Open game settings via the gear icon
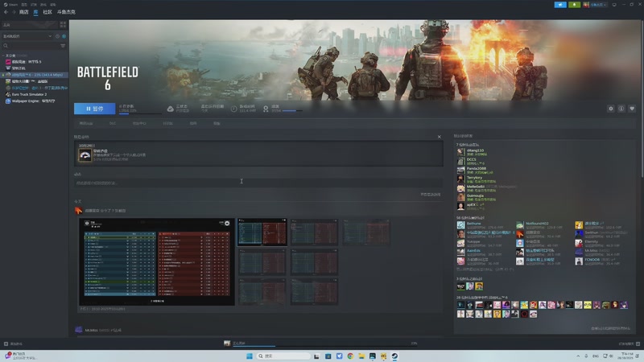 (x=610, y=109)
